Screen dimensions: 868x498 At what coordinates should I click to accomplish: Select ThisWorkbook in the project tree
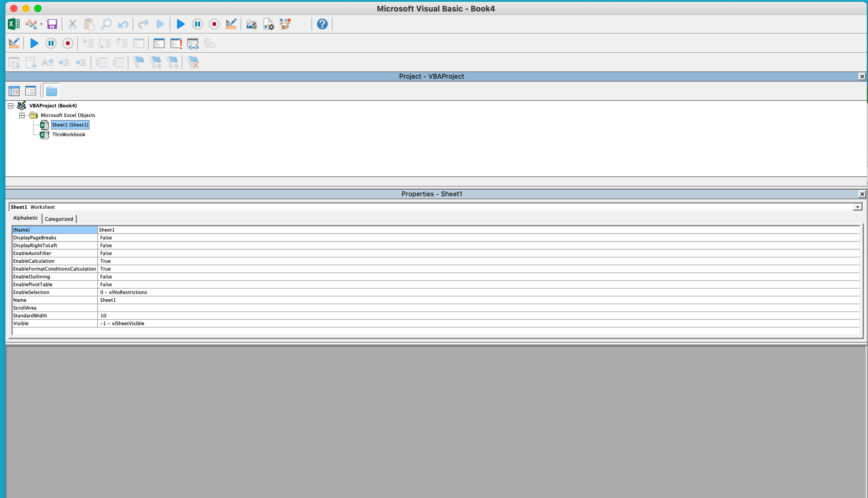coord(68,135)
